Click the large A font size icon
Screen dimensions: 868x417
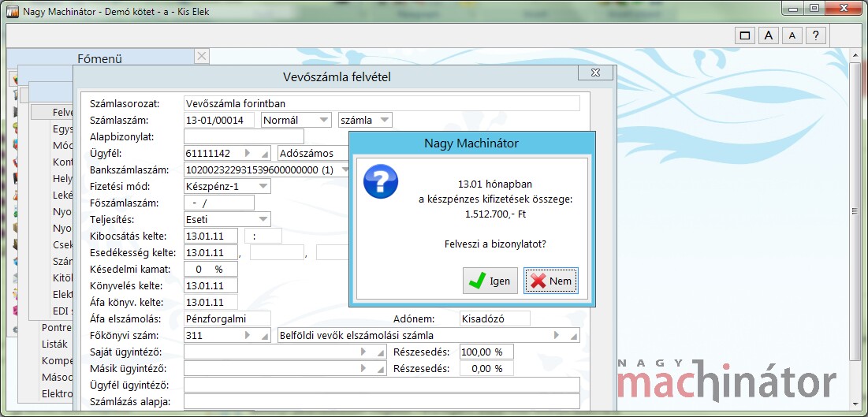click(769, 35)
